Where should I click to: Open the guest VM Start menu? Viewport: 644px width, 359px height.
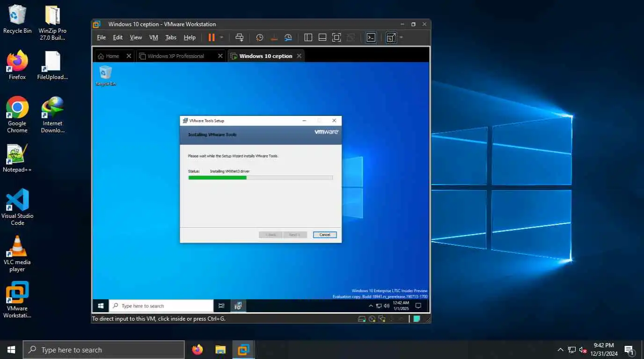[x=101, y=306]
